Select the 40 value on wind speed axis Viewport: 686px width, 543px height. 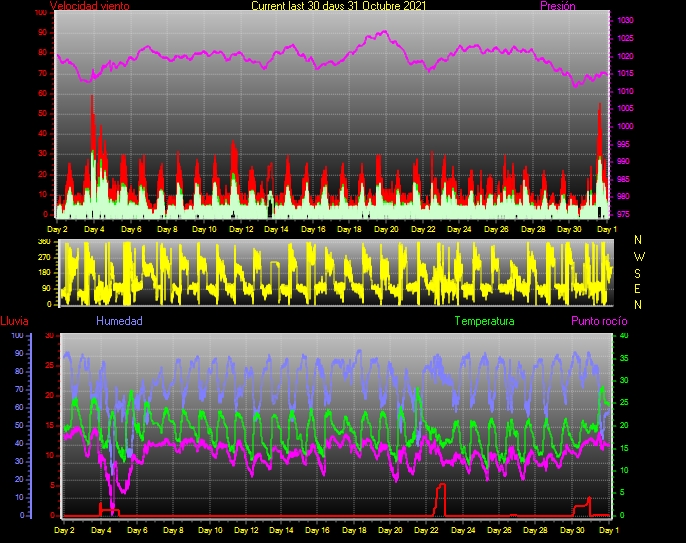[42, 133]
